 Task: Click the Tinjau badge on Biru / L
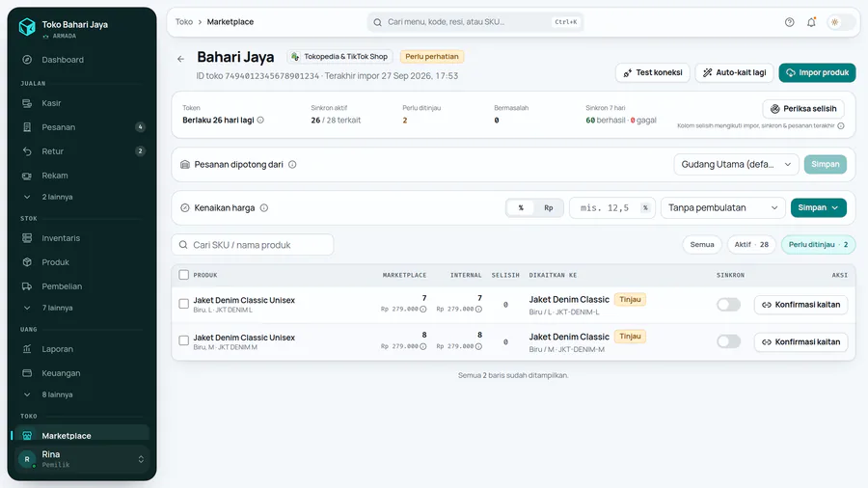click(630, 299)
